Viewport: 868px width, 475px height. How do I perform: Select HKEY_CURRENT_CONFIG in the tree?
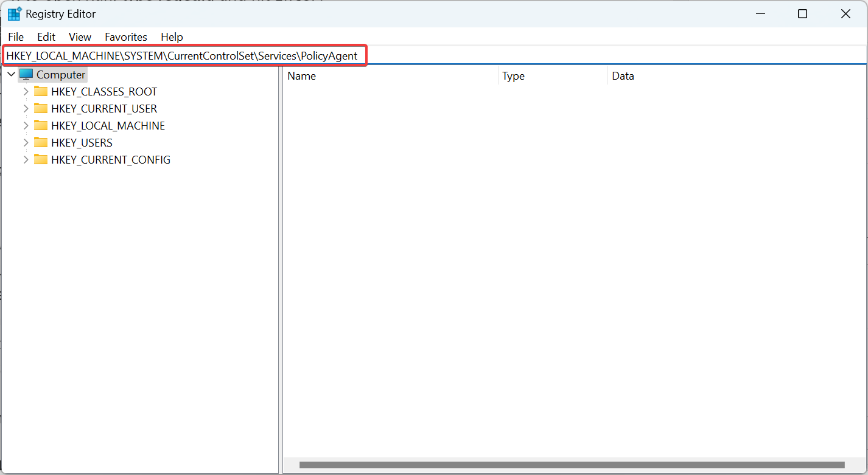(111, 160)
